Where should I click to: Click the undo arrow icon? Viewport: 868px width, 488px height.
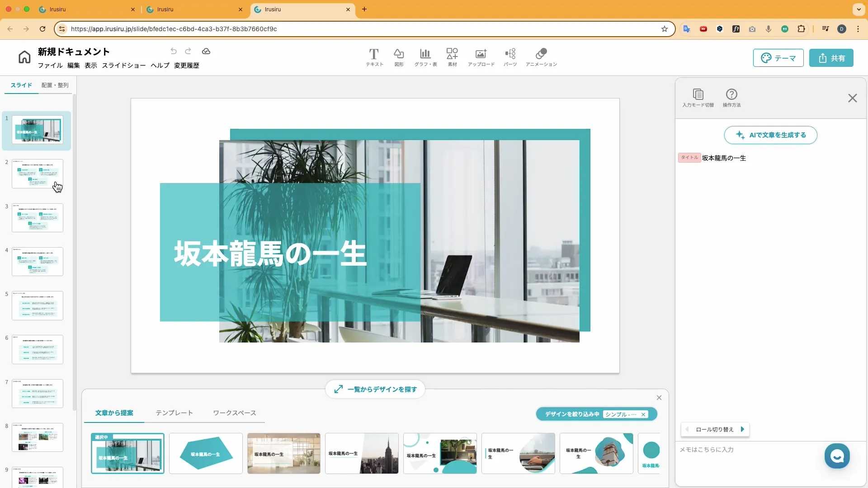coord(174,51)
